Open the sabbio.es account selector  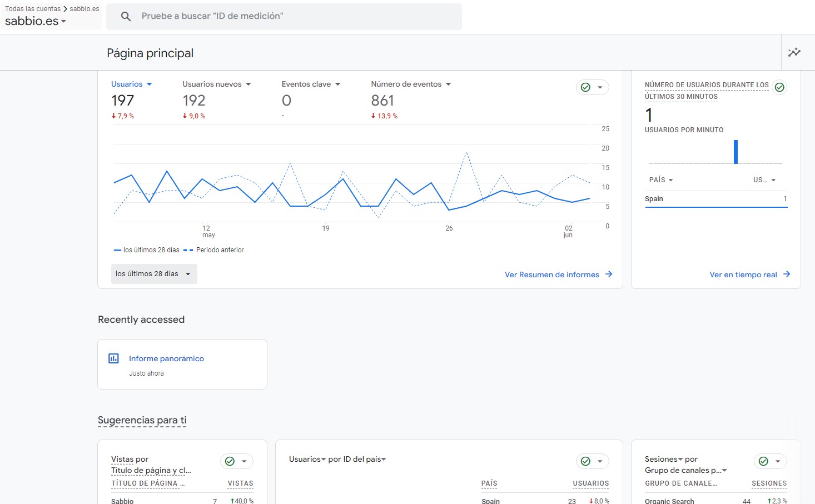click(x=36, y=21)
